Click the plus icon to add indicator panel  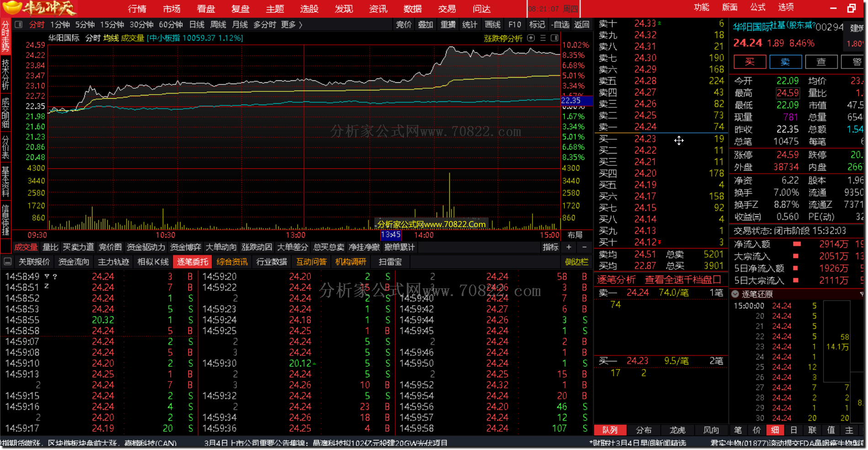[569, 247]
